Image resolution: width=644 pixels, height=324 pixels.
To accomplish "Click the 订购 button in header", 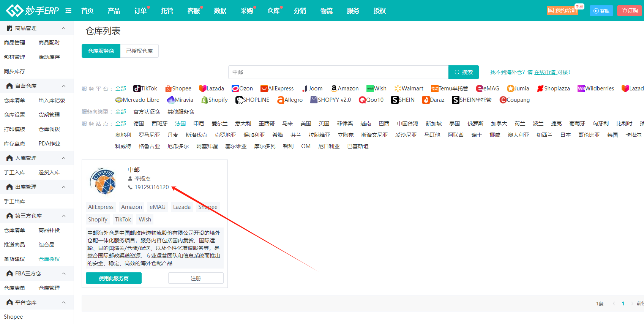I will (630, 11).
